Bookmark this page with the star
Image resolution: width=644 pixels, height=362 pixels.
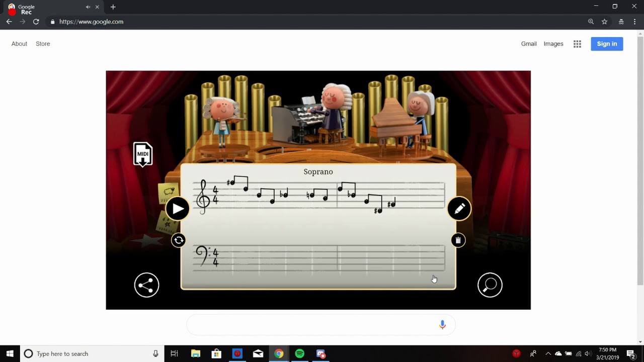coord(604,22)
